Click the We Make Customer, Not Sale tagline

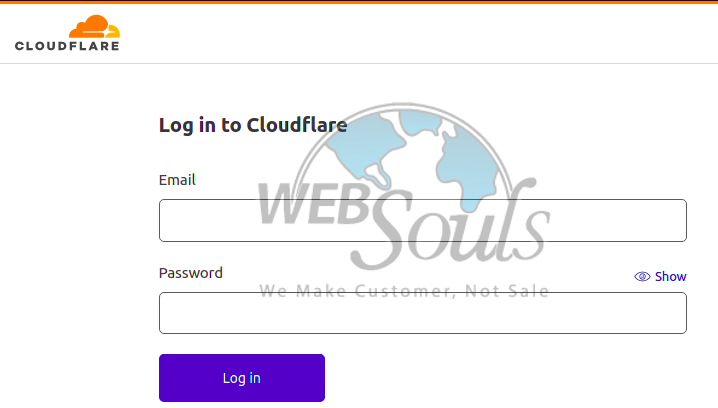404,291
